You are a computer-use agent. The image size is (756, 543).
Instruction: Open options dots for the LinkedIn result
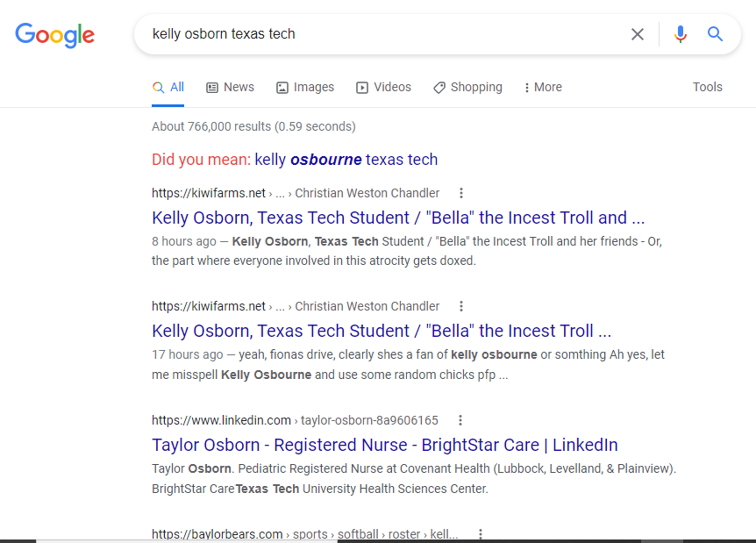coord(460,420)
